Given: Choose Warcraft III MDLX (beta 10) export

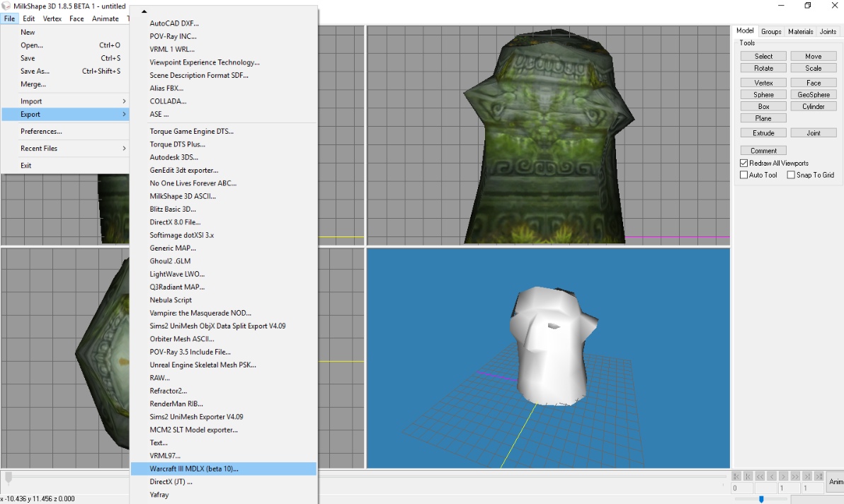Looking at the screenshot, I should tap(223, 469).
